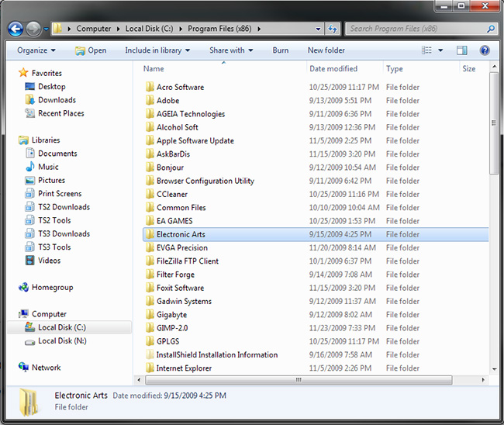Select Local Disk (C:) in the breadcrumb

point(149,29)
